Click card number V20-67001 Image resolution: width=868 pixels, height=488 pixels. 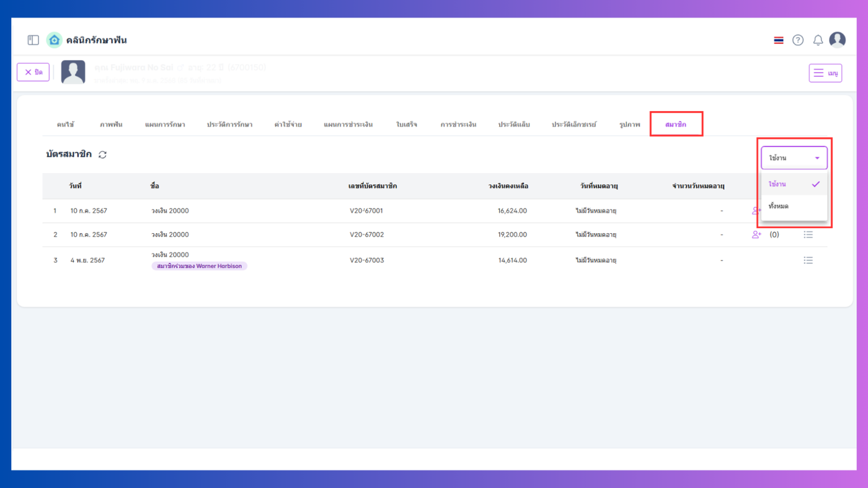(x=366, y=211)
